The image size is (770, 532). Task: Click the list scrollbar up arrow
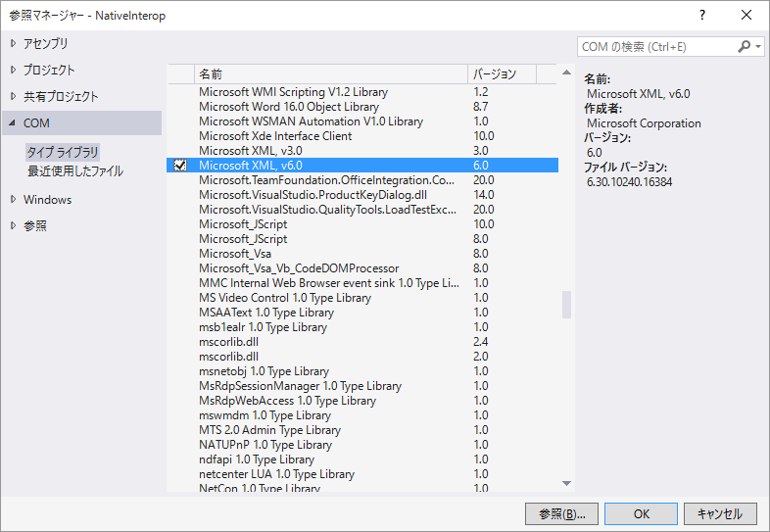(566, 73)
